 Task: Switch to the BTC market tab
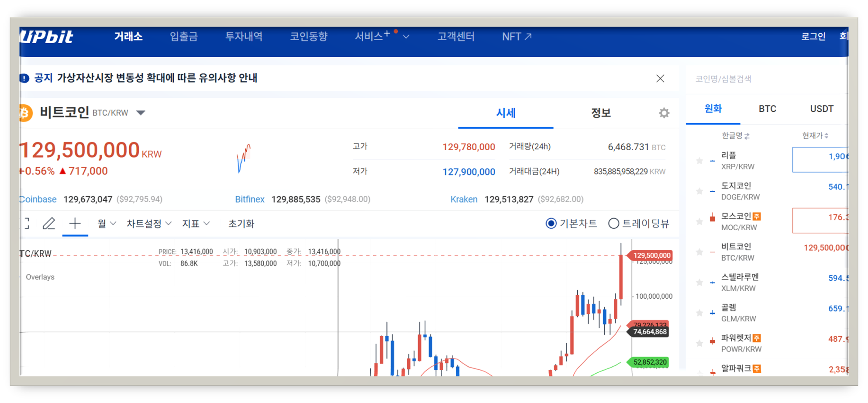tap(767, 109)
